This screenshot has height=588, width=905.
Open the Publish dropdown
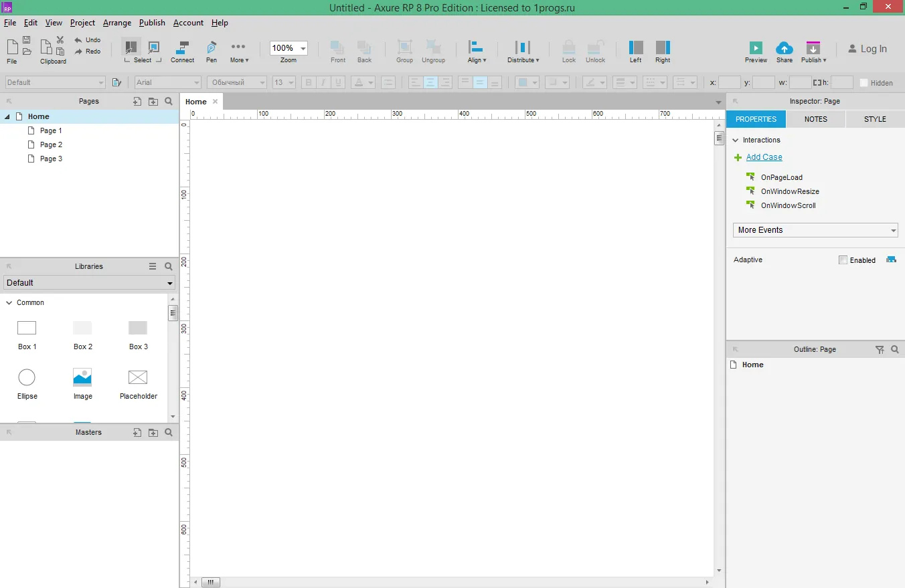tap(813, 52)
